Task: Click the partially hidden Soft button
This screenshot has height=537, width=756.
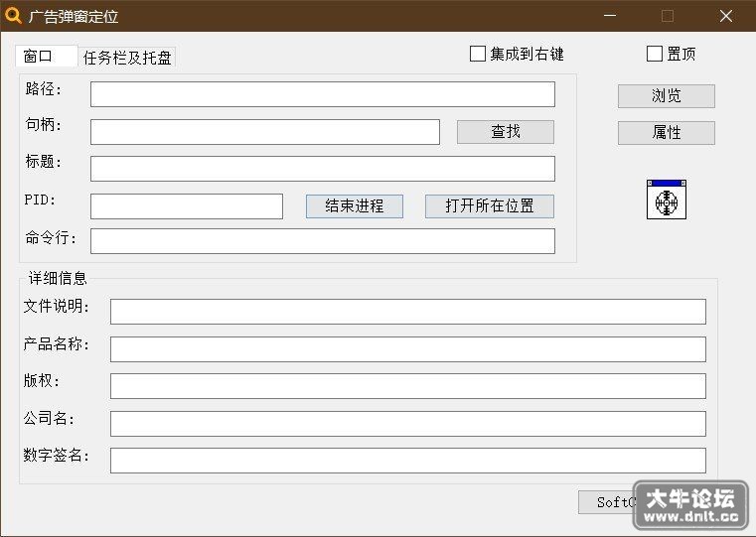Action: pos(607,502)
